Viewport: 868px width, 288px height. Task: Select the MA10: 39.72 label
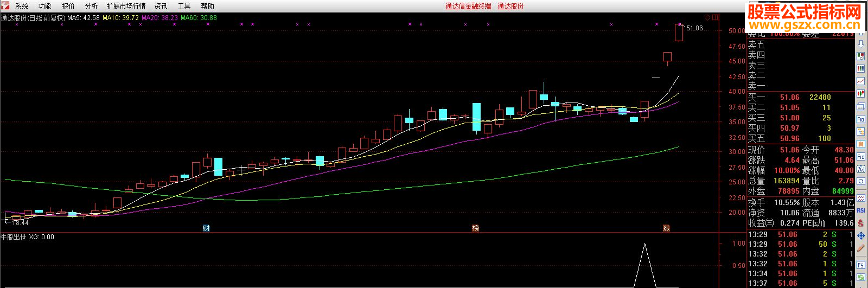coord(120,18)
